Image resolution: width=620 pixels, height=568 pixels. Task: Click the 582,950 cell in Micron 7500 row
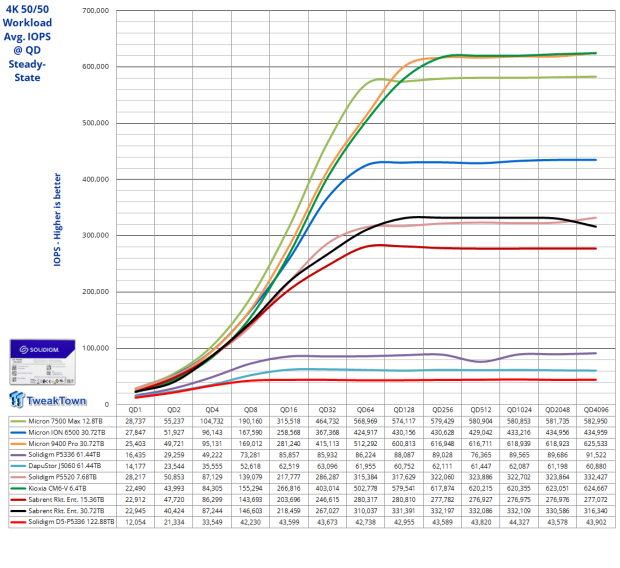[x=596, y=421]
